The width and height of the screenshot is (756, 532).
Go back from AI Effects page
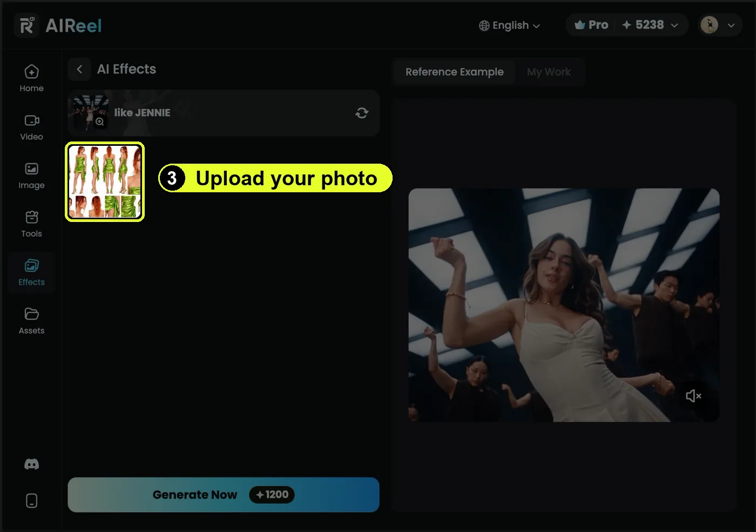(x=79, y=69)
